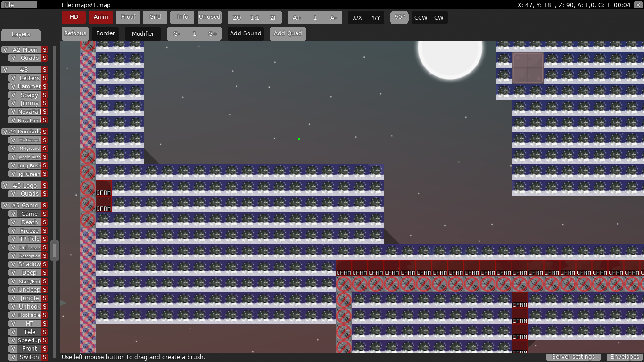Zoom in using the ZI button
644x362 pixels.
point(272,18)
